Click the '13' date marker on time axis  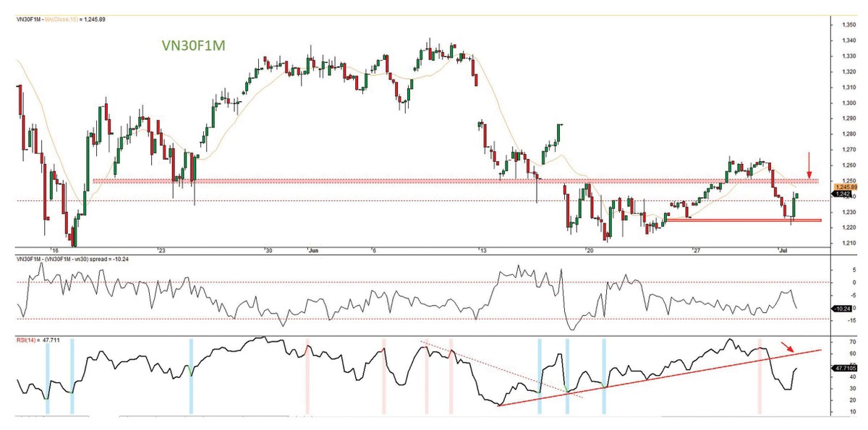point(481,251)
